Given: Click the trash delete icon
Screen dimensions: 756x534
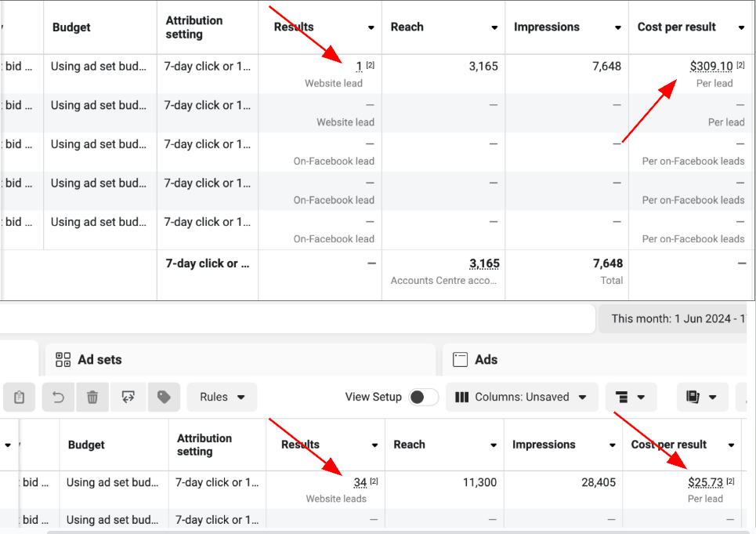Looking at the screenshot, I should coord(92,398).
